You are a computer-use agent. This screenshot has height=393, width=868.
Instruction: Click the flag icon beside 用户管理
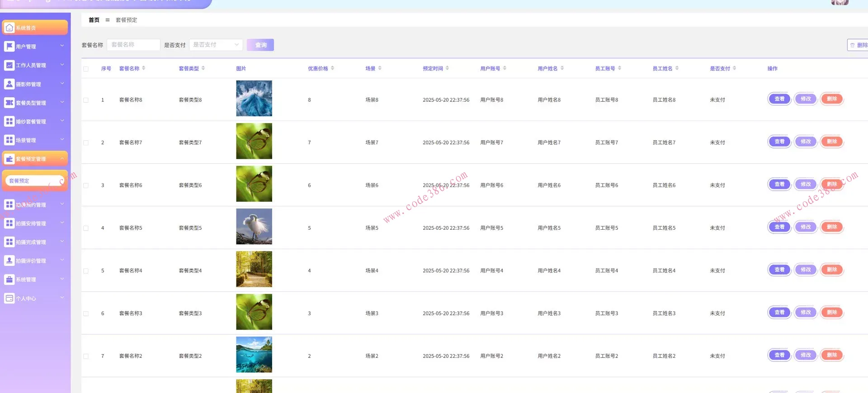tap(9, 46)
